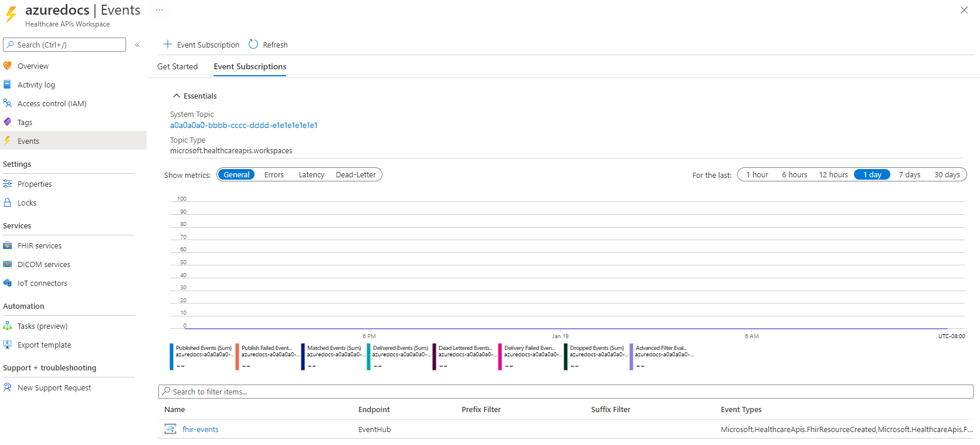This screenshot has width=980, height=445.
Task: Add a new Event Subscription
Action: pos(201,45)
